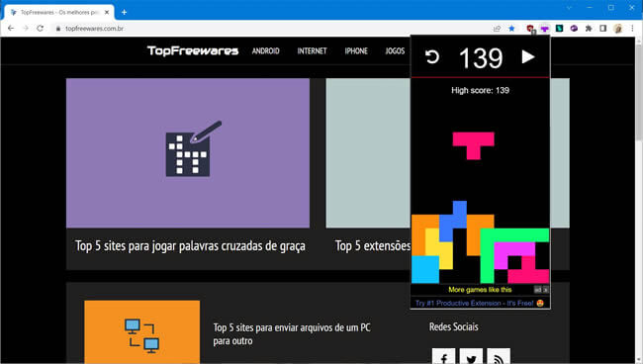643x364 pixels.
Task: Open the Extensions puzzle-piece menu
Action: pos(589,29)
